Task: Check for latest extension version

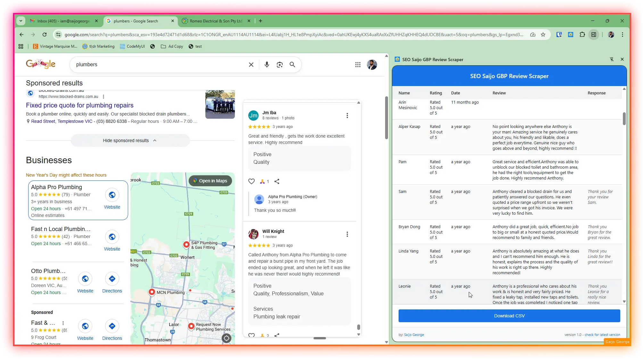Action: pyautogui.click(x=602, y=335)
